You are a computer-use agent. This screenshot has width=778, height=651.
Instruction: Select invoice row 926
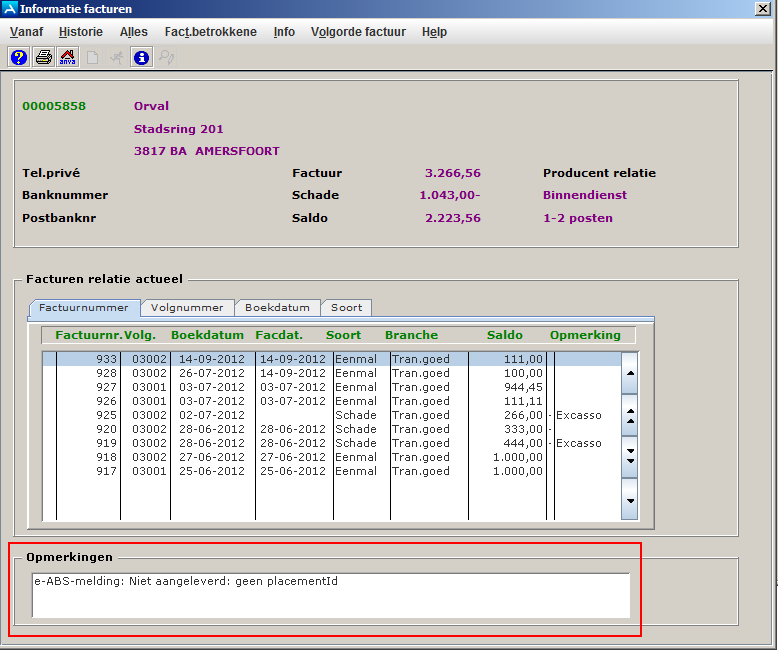pos(331,401)
